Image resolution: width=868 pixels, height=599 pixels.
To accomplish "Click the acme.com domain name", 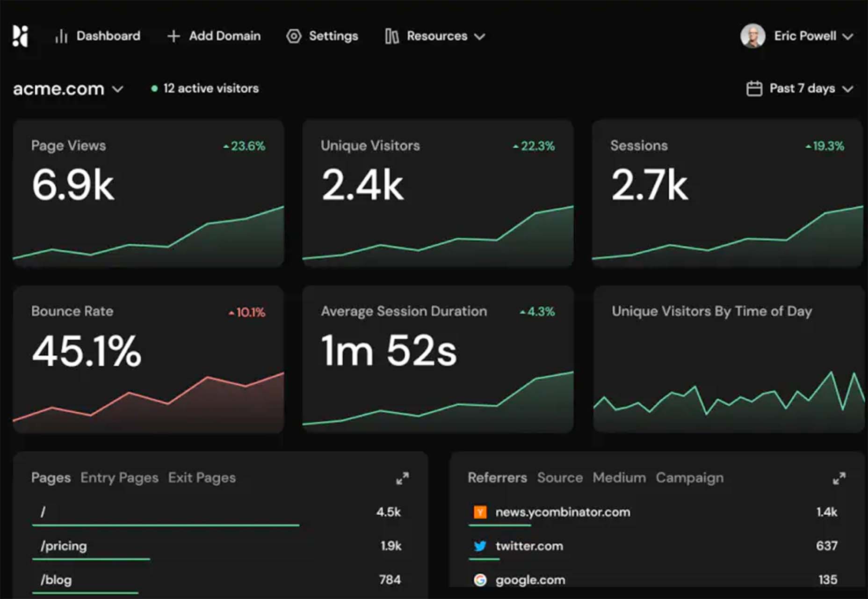I will click(x=58, y=89).
